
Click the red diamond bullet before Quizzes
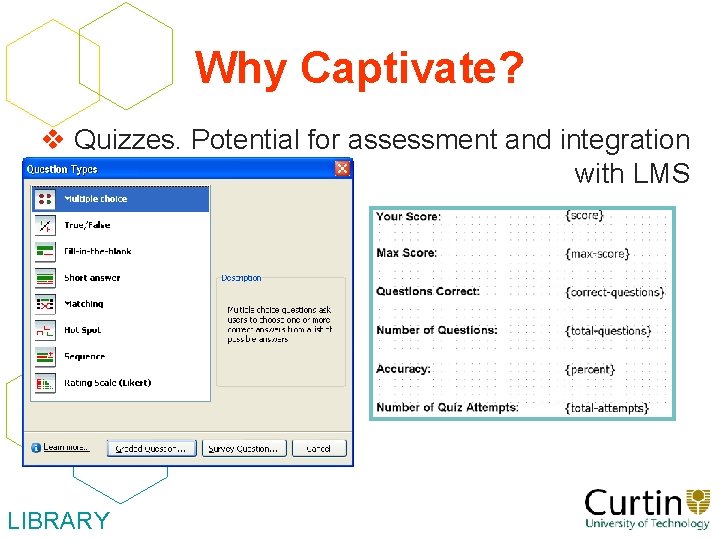click(53, 140)
